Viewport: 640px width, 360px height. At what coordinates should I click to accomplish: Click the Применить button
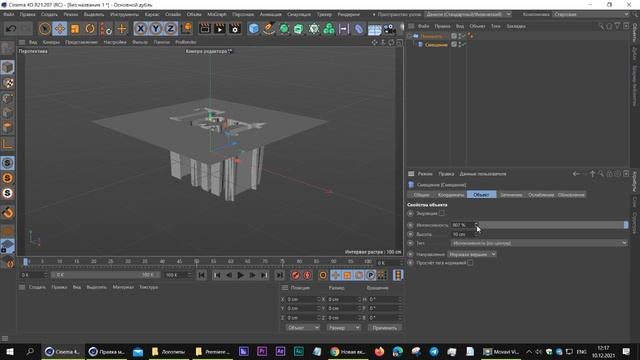click(x=384, y=327)
